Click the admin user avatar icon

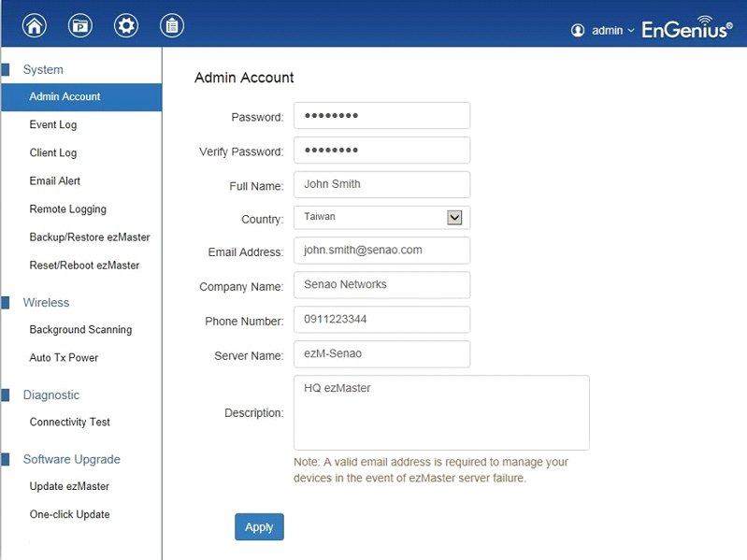click(x=578, y=31)
